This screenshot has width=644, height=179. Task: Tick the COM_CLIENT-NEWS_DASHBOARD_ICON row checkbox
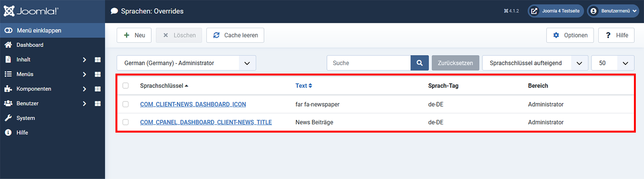[126, 104]
